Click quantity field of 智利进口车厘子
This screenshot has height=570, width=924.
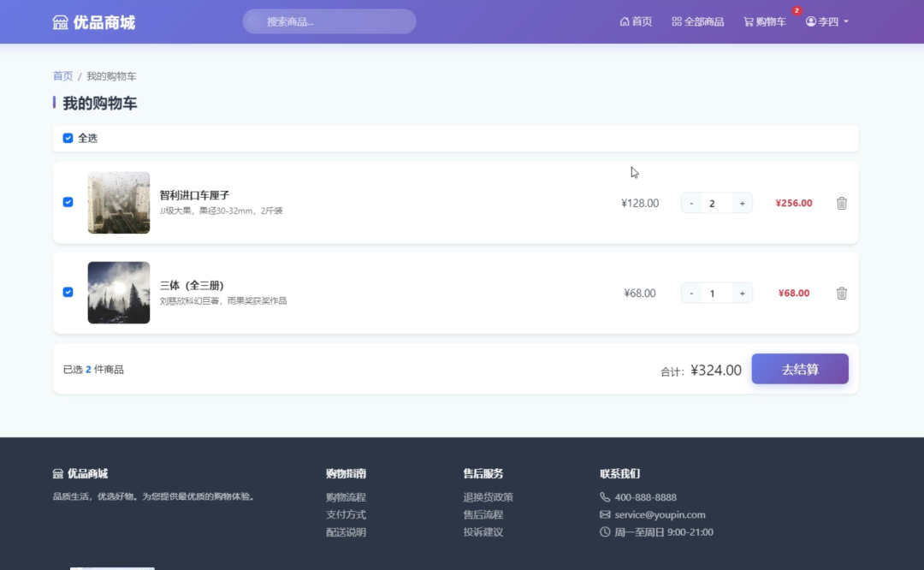pyautogui.click(x=717, y=204)
